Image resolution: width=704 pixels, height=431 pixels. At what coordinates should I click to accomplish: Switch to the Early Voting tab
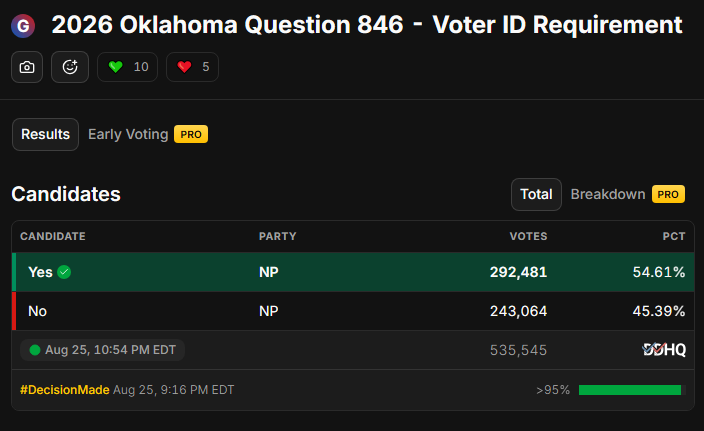click(128, 134)
